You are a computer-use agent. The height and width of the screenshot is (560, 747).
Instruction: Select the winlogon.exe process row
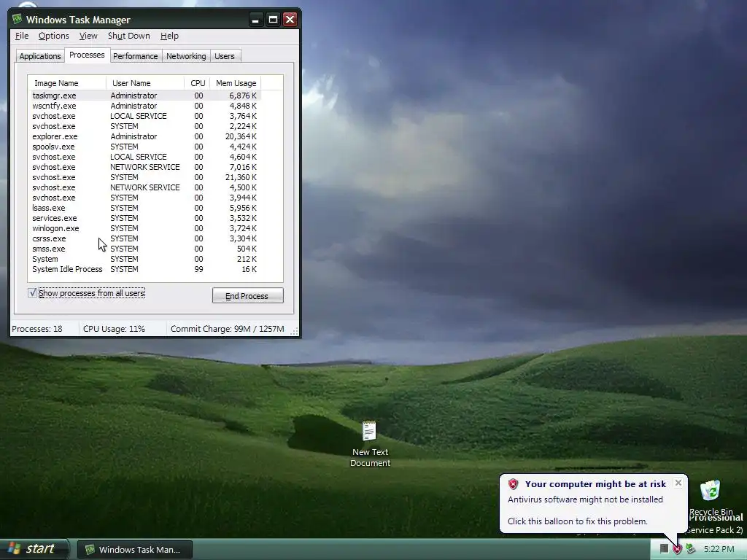pos(145,228)
